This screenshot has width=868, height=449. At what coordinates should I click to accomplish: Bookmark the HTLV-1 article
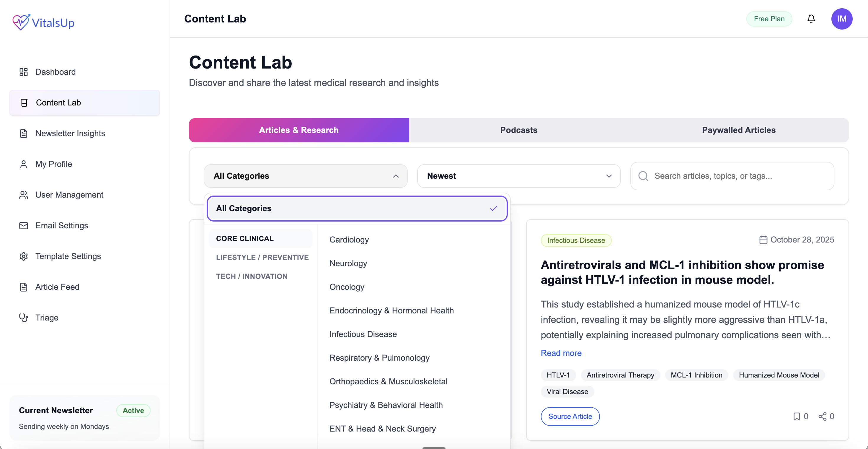coord(797,416)
